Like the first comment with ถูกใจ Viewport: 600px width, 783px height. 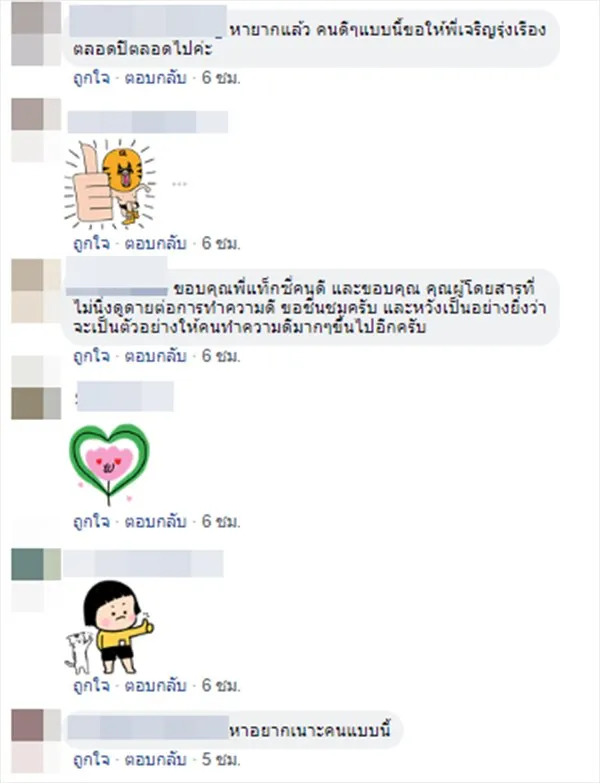click(x=91, y=78)
